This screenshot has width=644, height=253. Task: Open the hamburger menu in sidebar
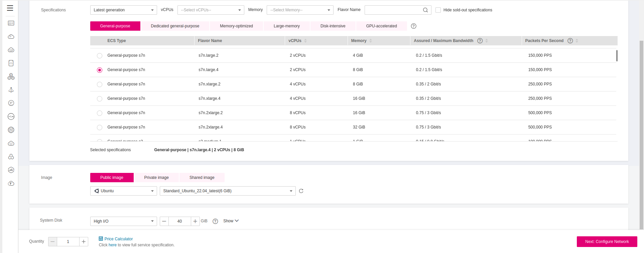coord(10,8)
